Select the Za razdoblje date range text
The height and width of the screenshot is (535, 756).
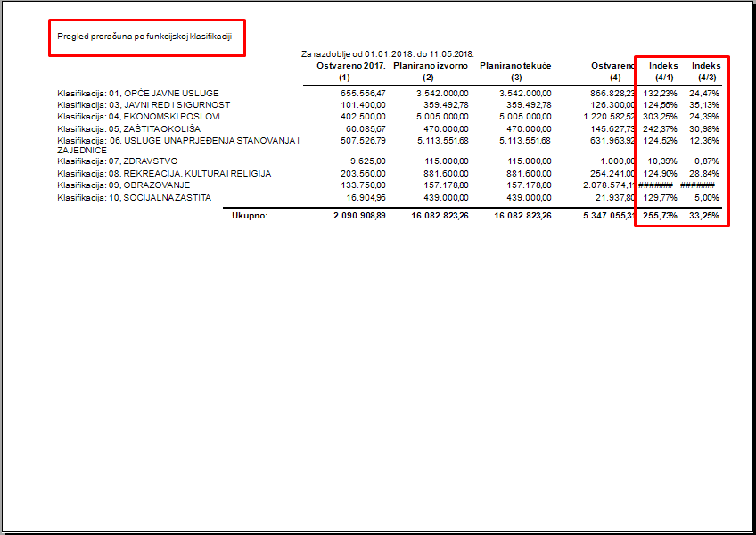pos(387,55)
